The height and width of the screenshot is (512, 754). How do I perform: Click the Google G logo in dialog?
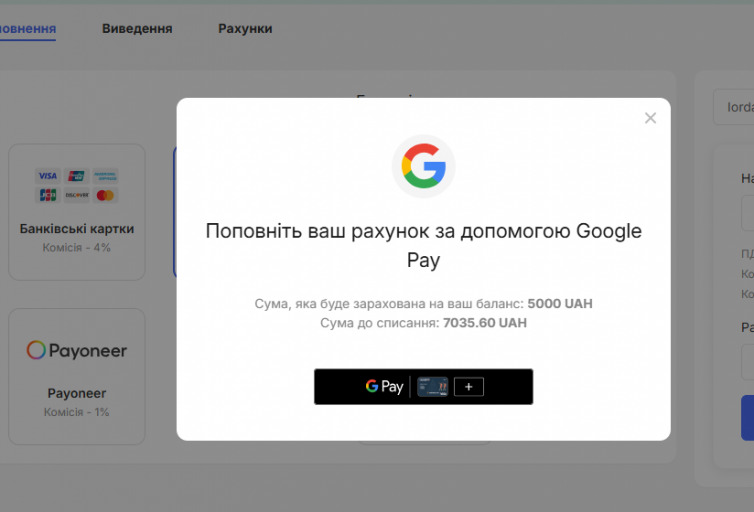click(x=423, y=166)
